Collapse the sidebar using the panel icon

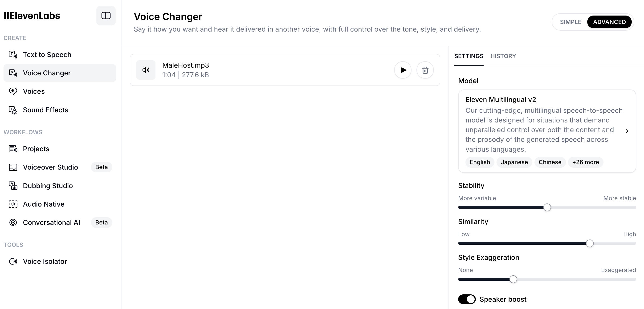(106, 16)
